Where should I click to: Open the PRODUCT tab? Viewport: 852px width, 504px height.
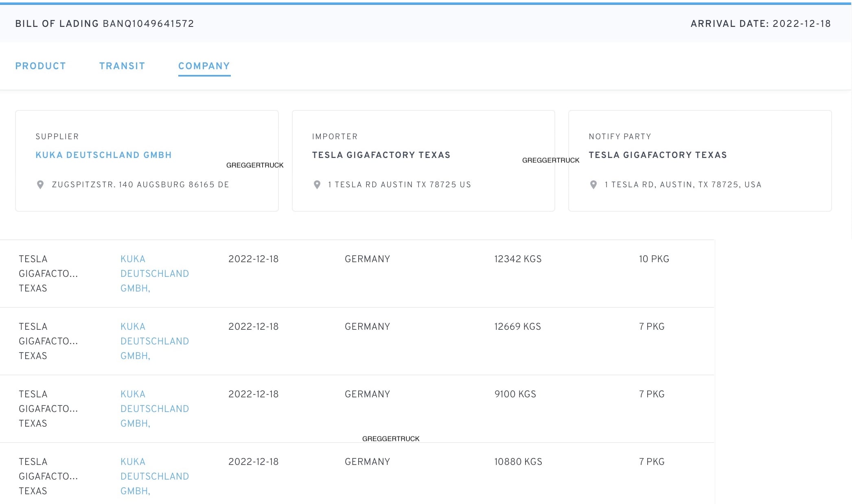(x=40, y=66)
